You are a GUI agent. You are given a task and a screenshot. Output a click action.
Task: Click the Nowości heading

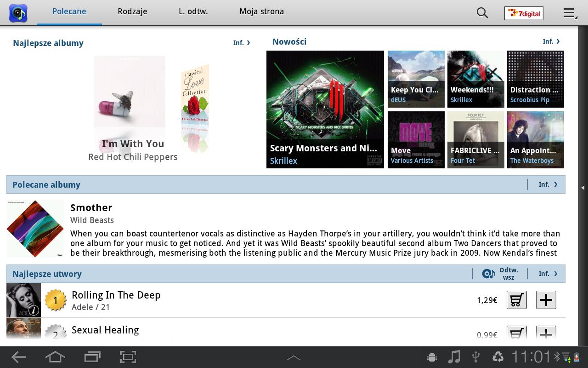coord(289,41)
